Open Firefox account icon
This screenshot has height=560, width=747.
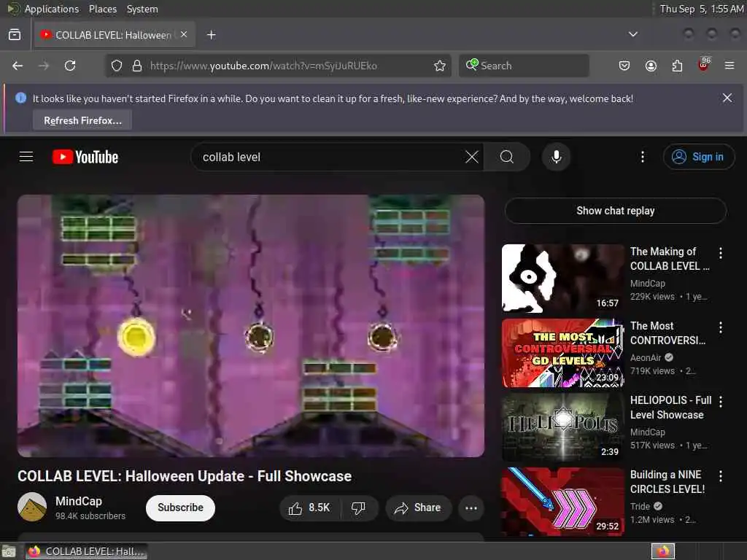[x=651, y=66]
